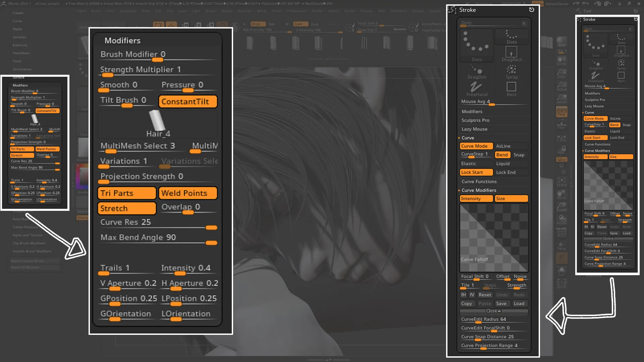644x362 pixels.
Task: Toggle Persp mode on the right shelf
Action: click(562, 111)
